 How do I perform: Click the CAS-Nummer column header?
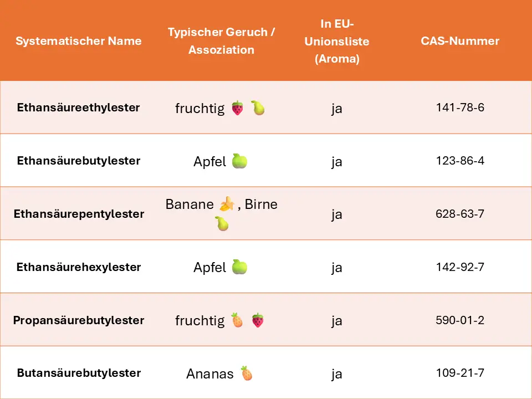point(460,41)
